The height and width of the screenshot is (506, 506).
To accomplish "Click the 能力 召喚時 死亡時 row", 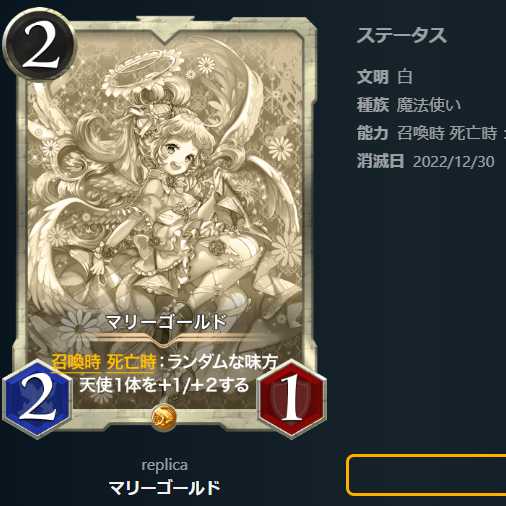I will (x=431, y=133).
